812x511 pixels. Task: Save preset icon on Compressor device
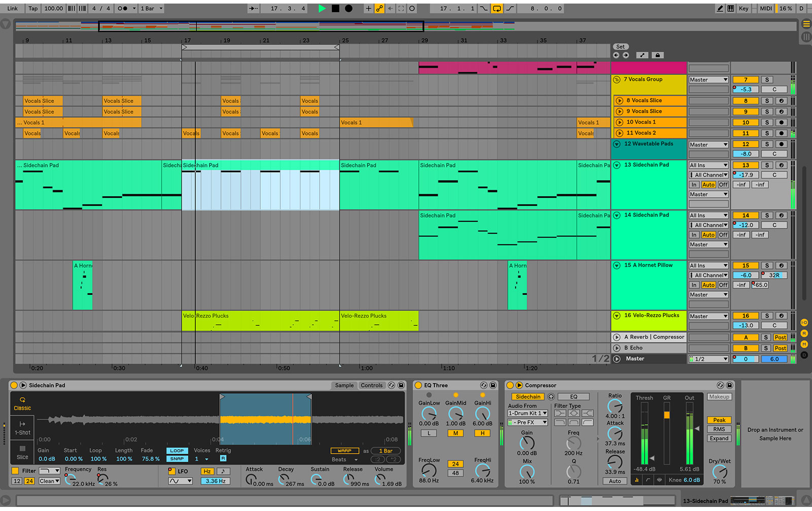pyautogui.click(x=730, y=385)
